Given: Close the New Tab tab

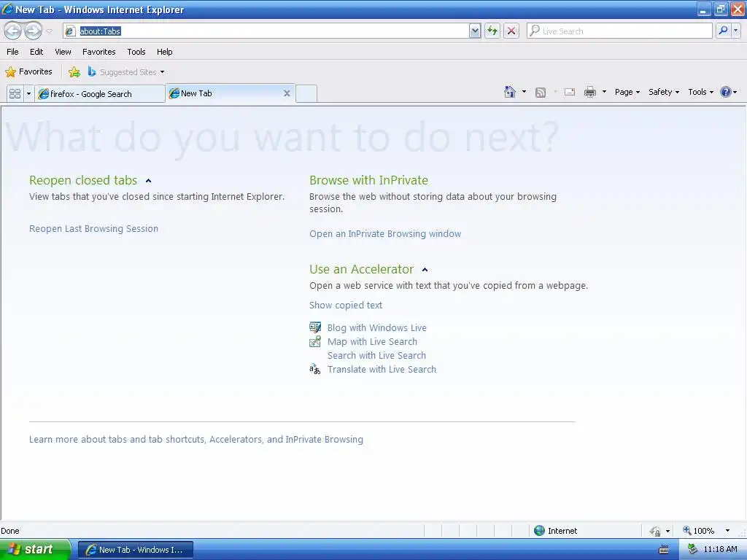Looking at the screenshot, I should [x=287, y=93].
